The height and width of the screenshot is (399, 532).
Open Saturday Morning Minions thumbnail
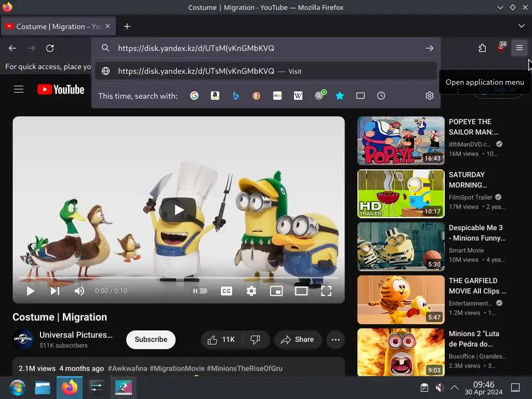[x=401, y=193]
